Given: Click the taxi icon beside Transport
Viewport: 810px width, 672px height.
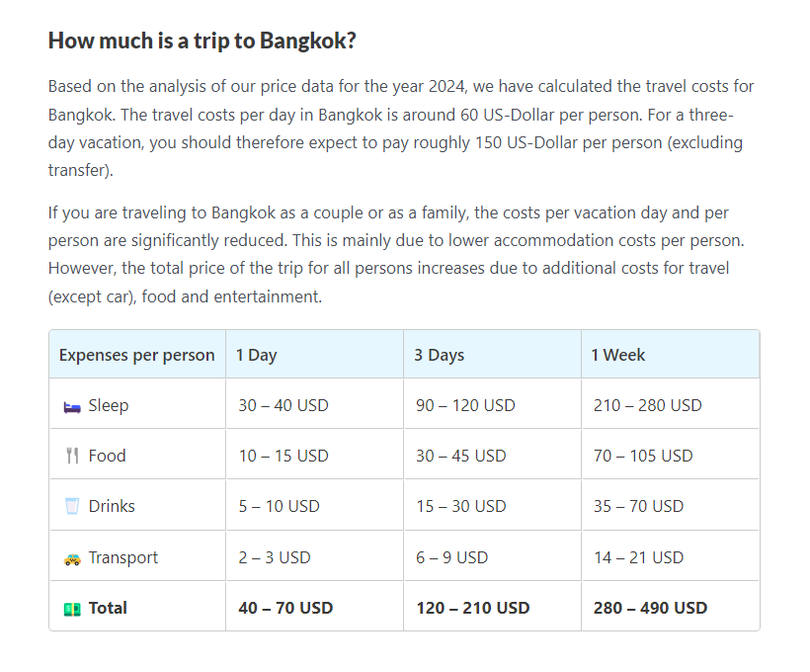Looking at the screenshot, I should pos(71,558).
